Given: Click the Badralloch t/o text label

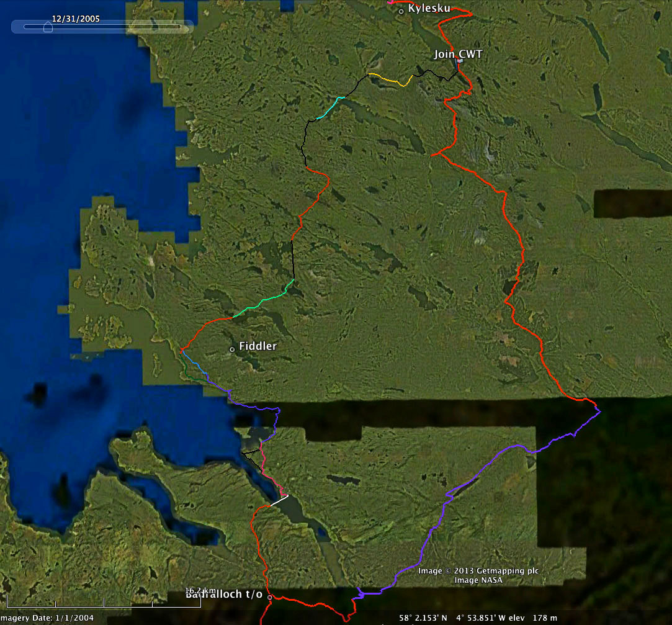Looking at the screenshot, I should (224, 595).
